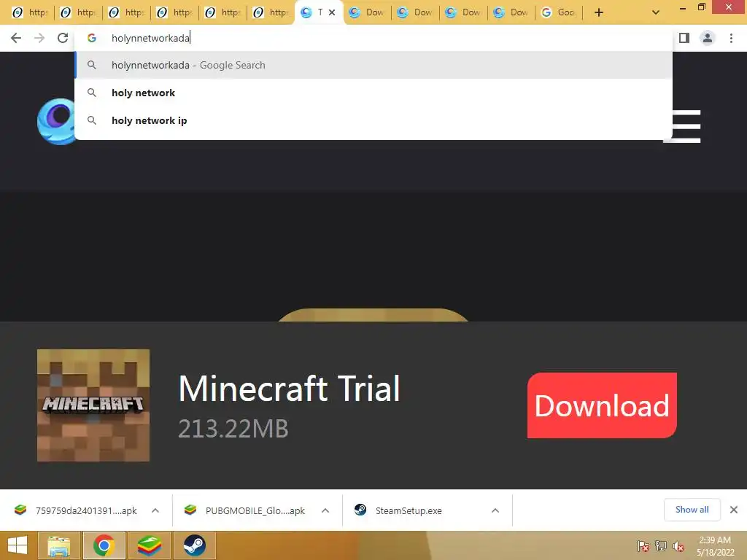Choose the 'holy network ip' suggestion
Screen dimensions: 747x560
[x=373, y=120]
